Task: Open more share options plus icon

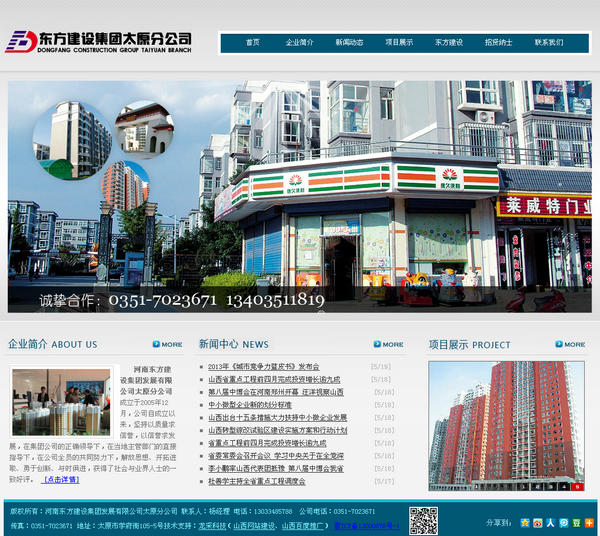Action: (590, 522)
